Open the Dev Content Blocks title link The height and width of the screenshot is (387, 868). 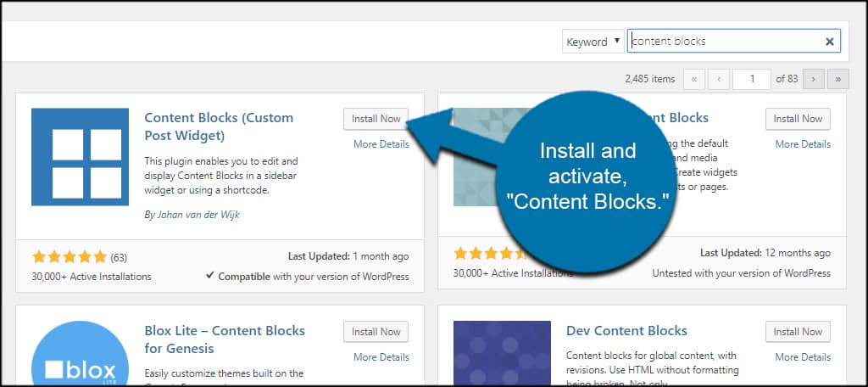click(x=626, y=331)
